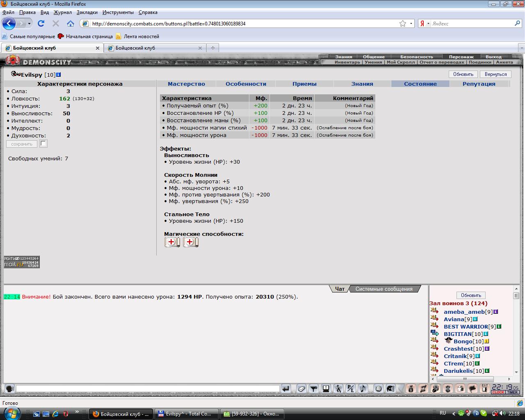Click the send message enter-arrow icon
This screenshot has height=420, width=525.
286,388
